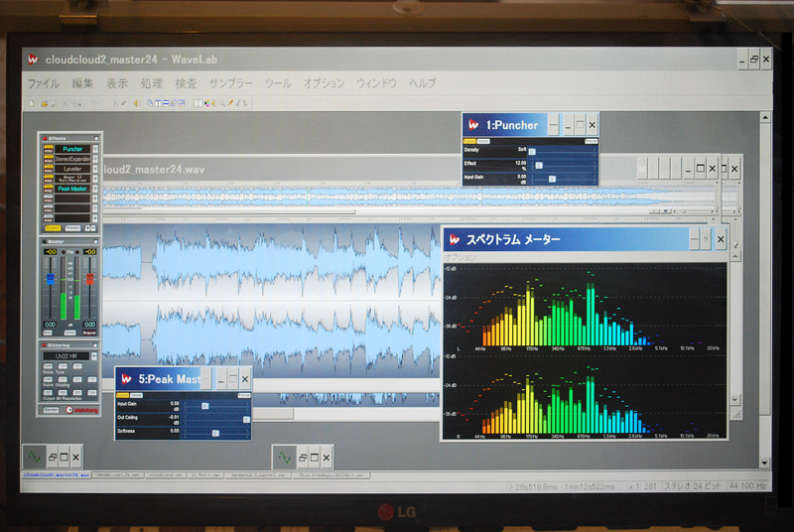The width and height of the screenshot is (794, 532).
Task: Click the W logo in Peak Master title bar
Action: [x=126, y=379]
